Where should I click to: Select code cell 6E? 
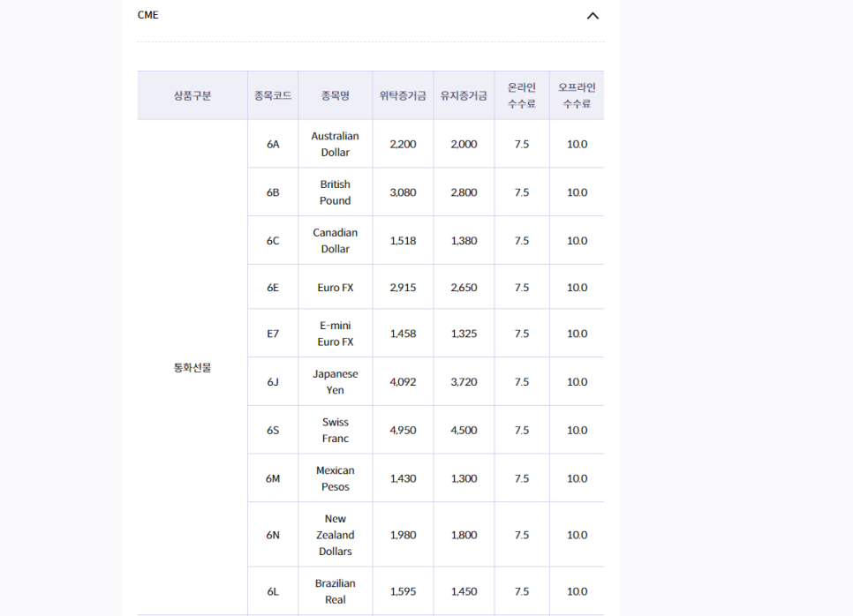(x=273, y=288)
